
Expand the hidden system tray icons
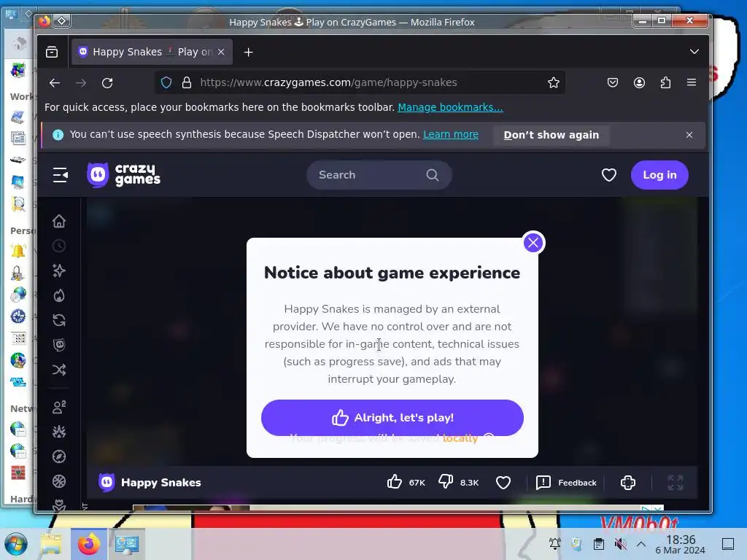point(641,544)
